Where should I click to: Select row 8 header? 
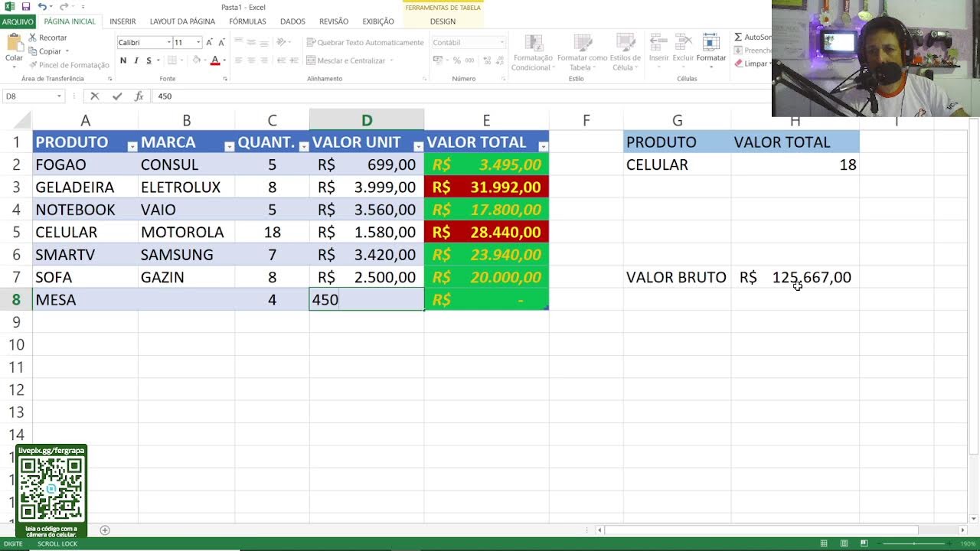tap(16, 300)
